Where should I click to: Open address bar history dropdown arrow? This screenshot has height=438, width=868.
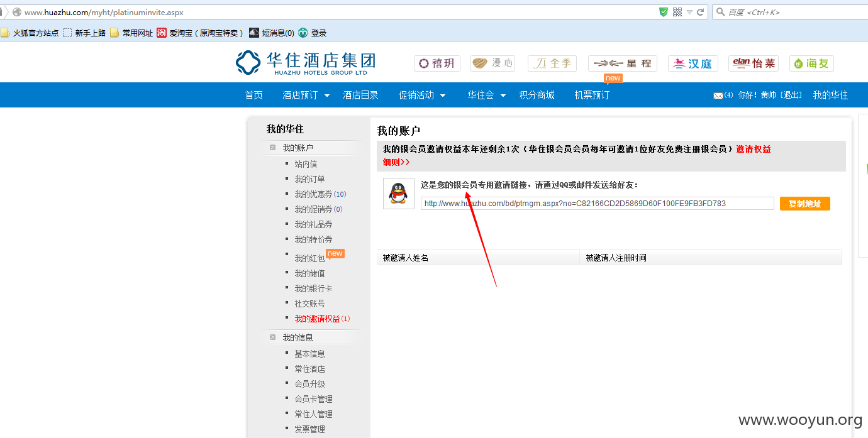point(689,12)
